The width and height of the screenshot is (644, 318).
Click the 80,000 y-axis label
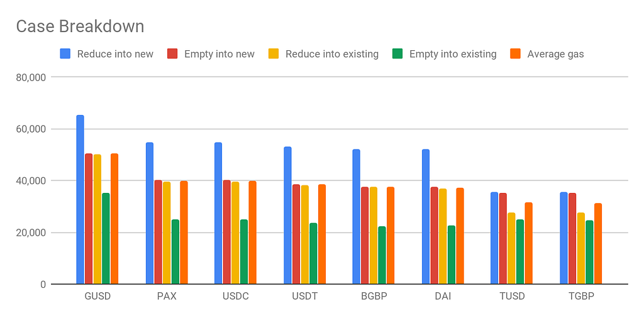(x=31, y=77)
